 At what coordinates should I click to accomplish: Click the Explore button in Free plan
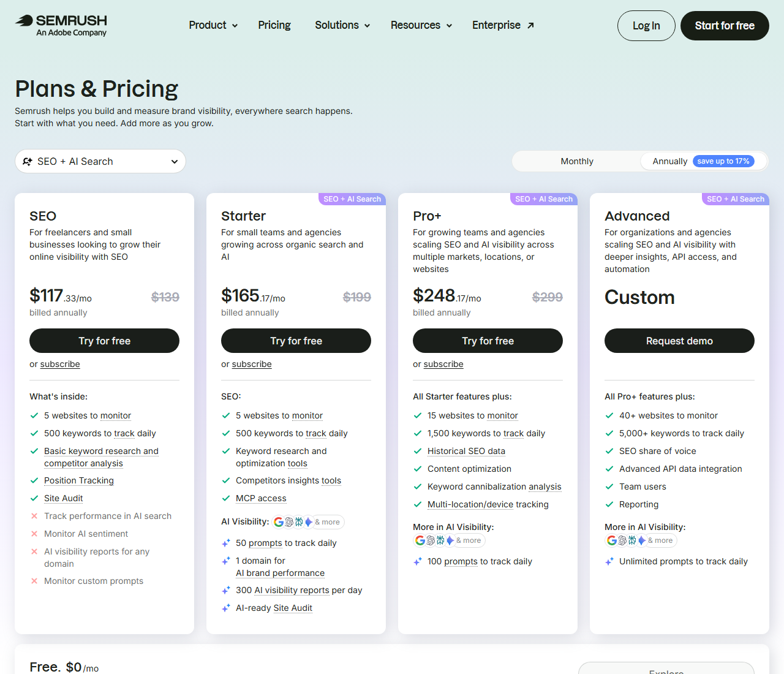pyautogui.click(x=666, y=668)
